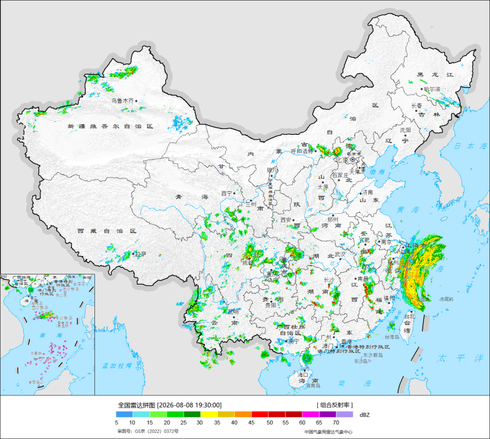Click the 石家庄 city label
The width and height of the screenshot is (490, 439).
[x=340, y=175]
